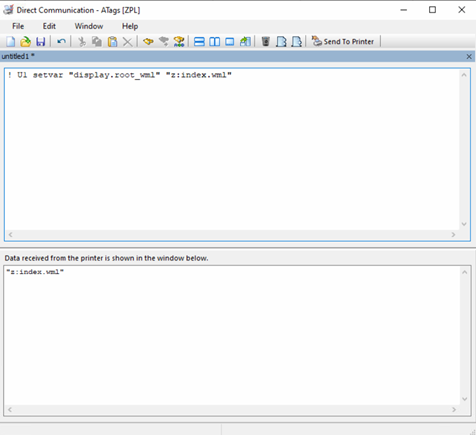This screenshot has width=476, height=435.
Task: Save the script using floppy disk icon
Action: (x=41, y=42)
